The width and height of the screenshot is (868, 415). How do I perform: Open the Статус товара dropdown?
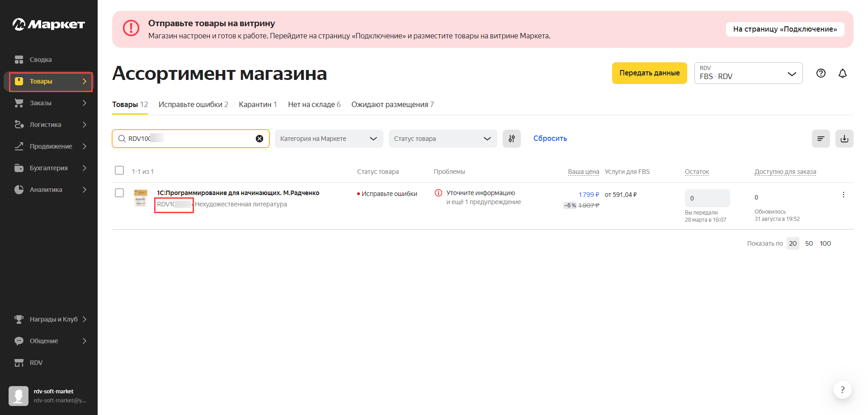(x=443, y=139)
